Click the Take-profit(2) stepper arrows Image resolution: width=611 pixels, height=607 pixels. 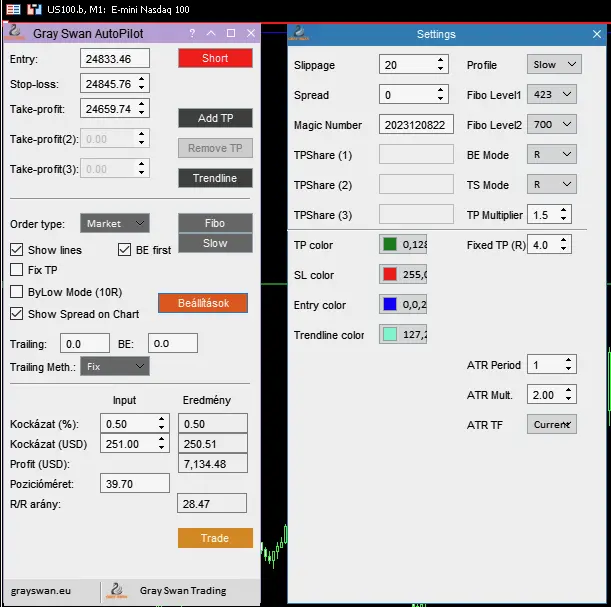[x=141, y=139]
